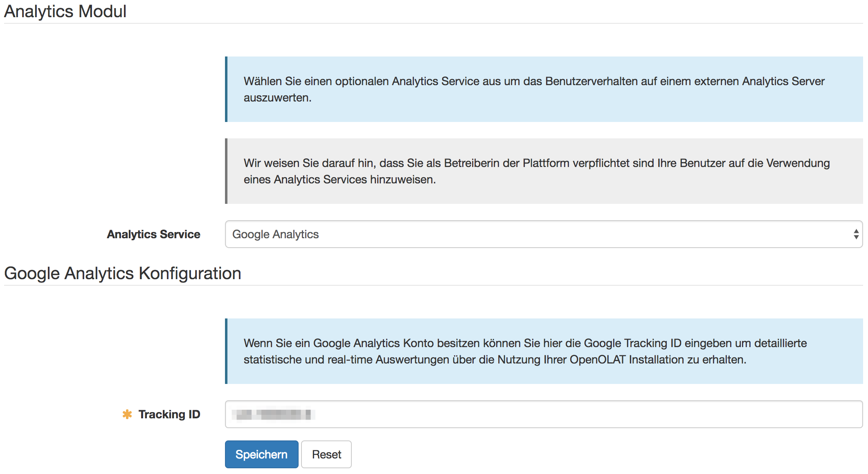Click the Tracking ID label
Viewport: 868px width, 474px height.
[x=169, y=414]
